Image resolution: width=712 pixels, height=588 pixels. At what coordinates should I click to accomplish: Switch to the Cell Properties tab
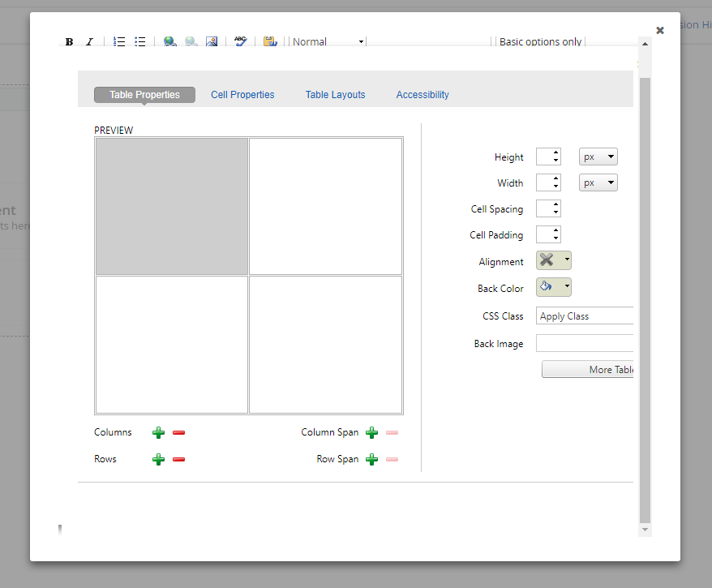coord(242,95)
